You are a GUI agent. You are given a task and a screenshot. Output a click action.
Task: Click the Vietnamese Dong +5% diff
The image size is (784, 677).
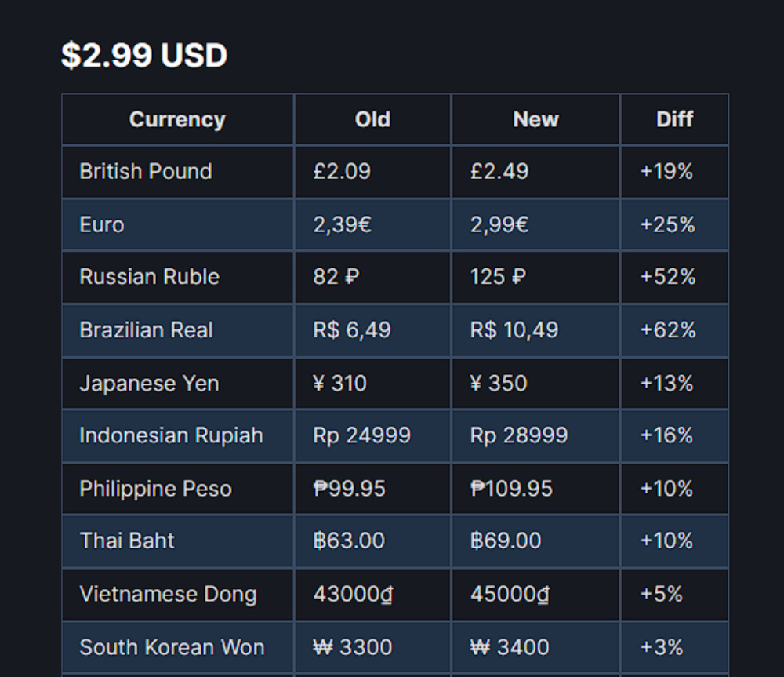(x=661, y=595)
